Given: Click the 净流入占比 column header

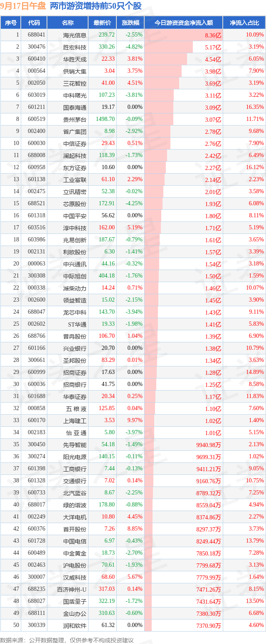Looking at the screenshot, I should (244, 23).
